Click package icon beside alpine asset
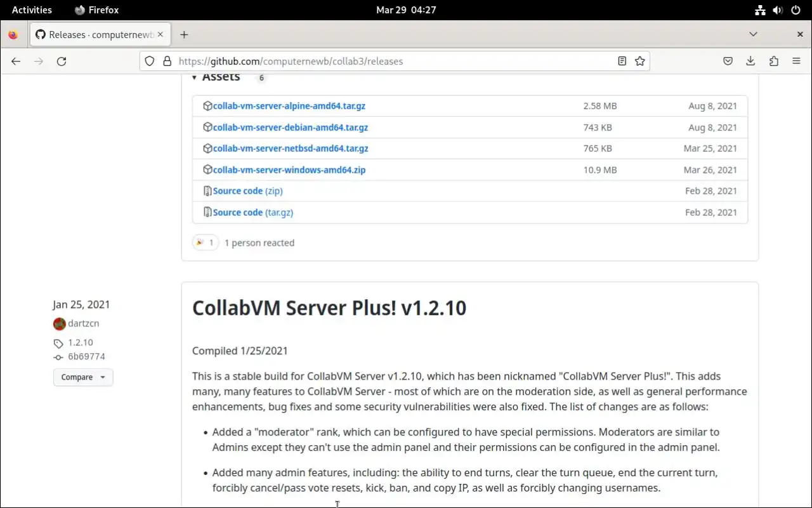This screenshot has height=508, width=812. pyautogui.click(x=207, y=106)
